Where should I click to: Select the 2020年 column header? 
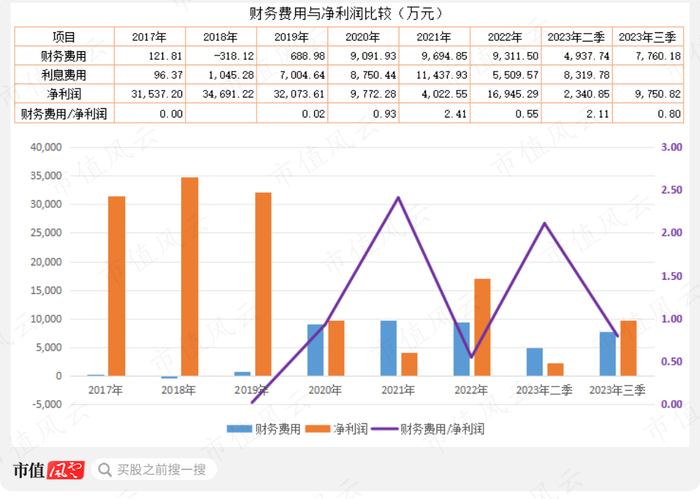(x=363, y=37)
